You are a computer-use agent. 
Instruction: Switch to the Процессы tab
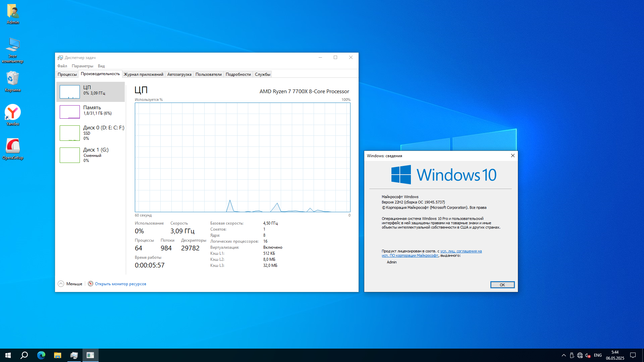(67, 74)
